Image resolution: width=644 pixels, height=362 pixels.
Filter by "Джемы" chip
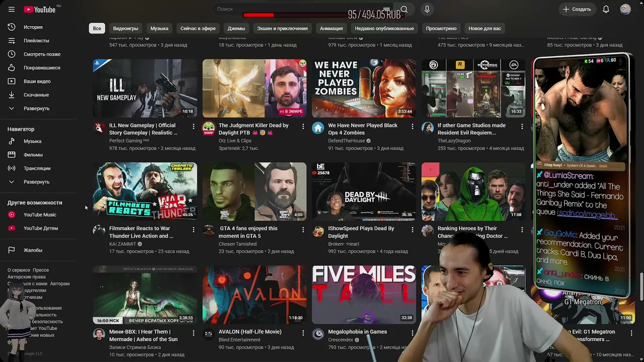click(x=236, y=28)
